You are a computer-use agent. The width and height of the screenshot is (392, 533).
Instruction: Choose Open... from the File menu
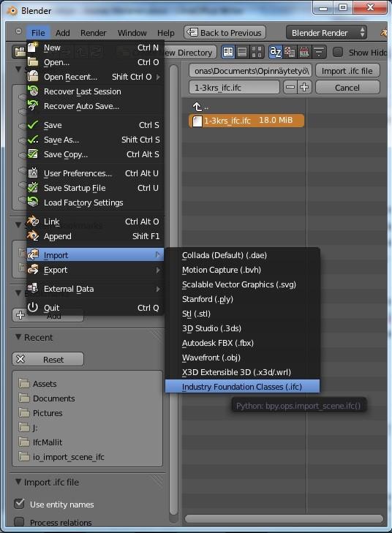(95, 62)
